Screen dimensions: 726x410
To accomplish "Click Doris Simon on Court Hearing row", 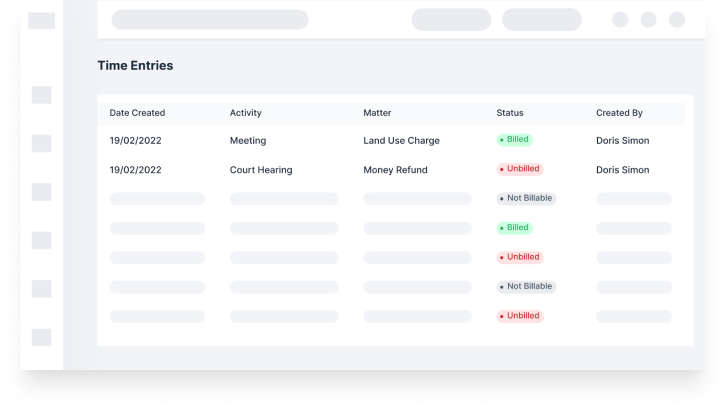I will (x=622, y=170).
